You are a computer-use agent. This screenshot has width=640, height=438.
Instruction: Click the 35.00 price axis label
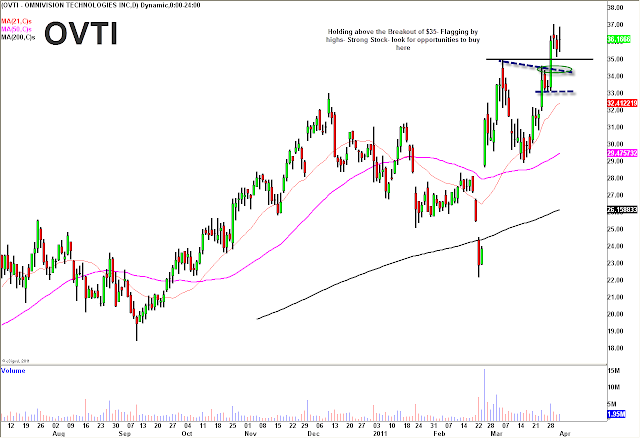point(615,59)
